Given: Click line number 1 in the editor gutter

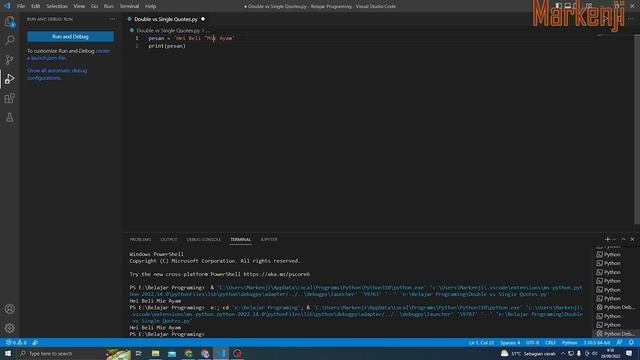Looking at the screenshot, I should point(137,38).
